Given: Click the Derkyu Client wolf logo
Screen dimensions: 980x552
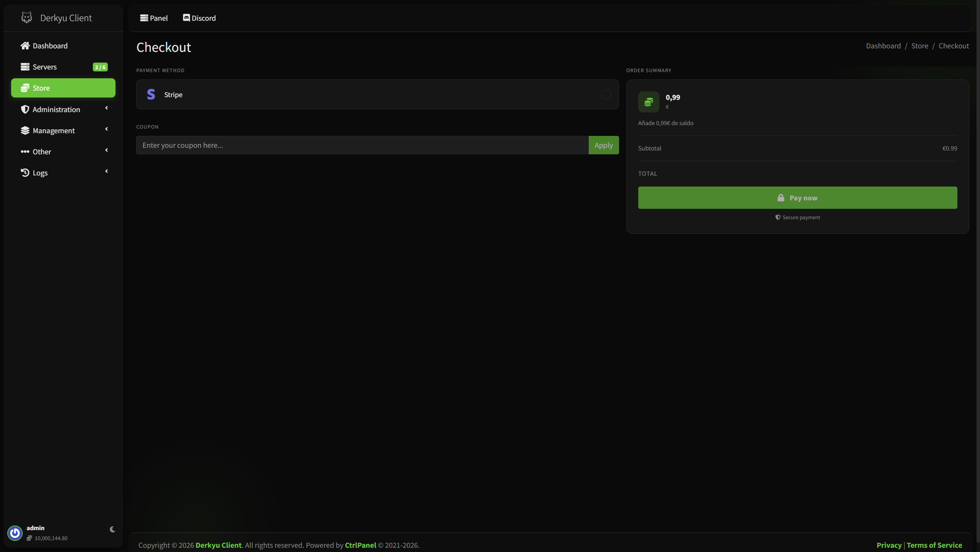Looking at the screenshot, I should 26,18.
